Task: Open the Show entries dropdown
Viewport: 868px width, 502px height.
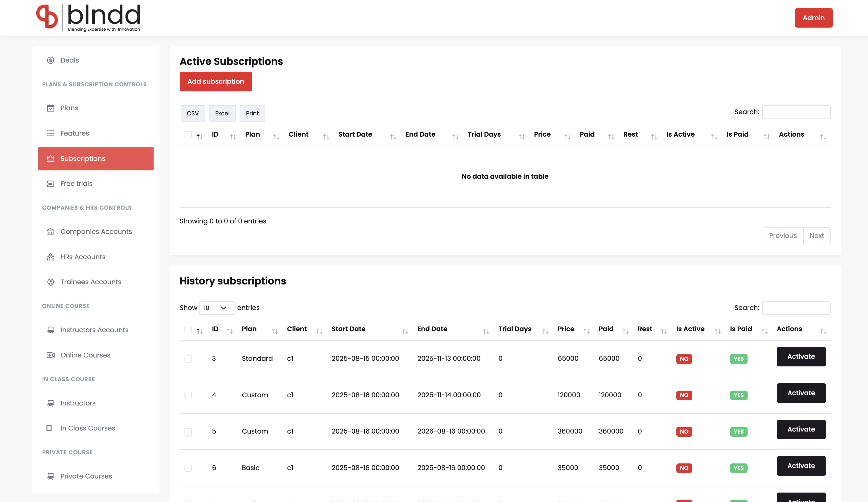Action: click(217, 307)
